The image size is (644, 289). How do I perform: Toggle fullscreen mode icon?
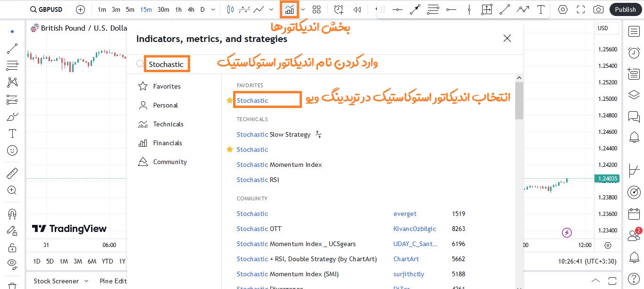tap(581, 9)
